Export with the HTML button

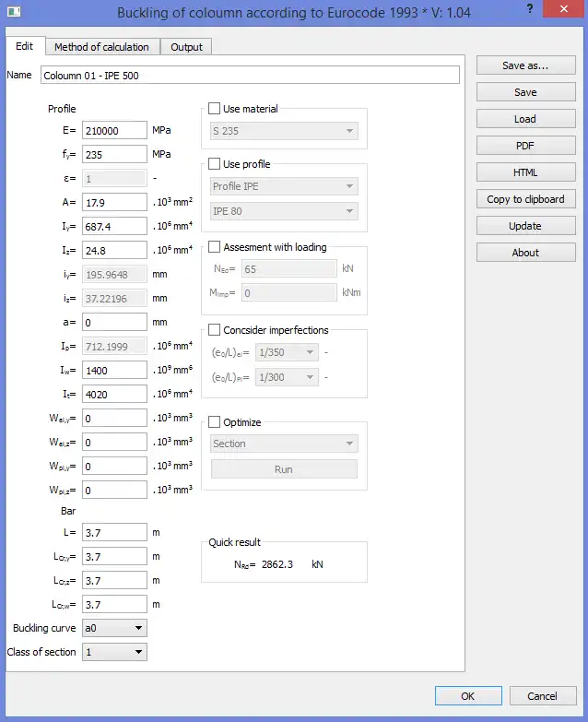(x=526, y=172)
